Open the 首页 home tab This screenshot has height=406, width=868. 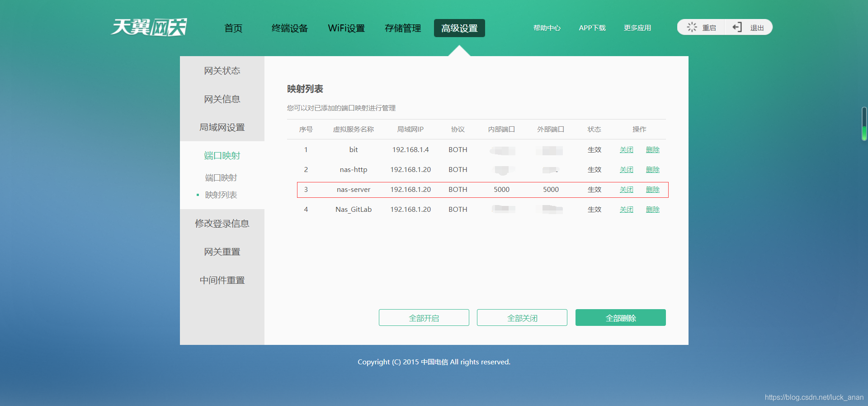[233, 28]
